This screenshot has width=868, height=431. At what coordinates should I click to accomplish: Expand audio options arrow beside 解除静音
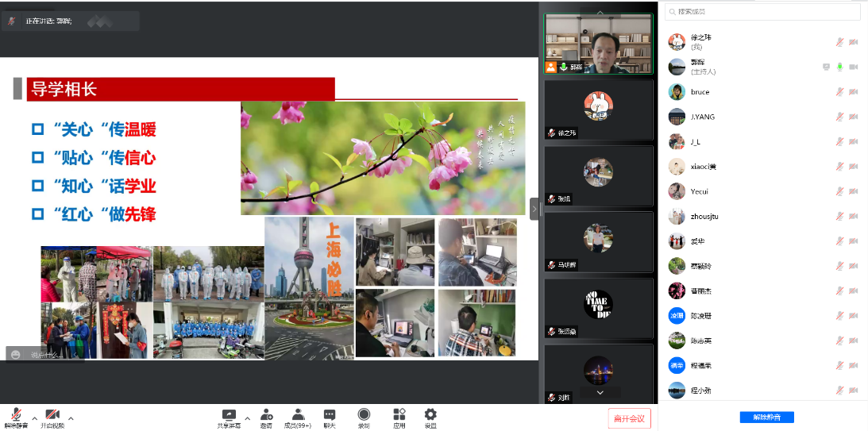click(x=34, y=418)
